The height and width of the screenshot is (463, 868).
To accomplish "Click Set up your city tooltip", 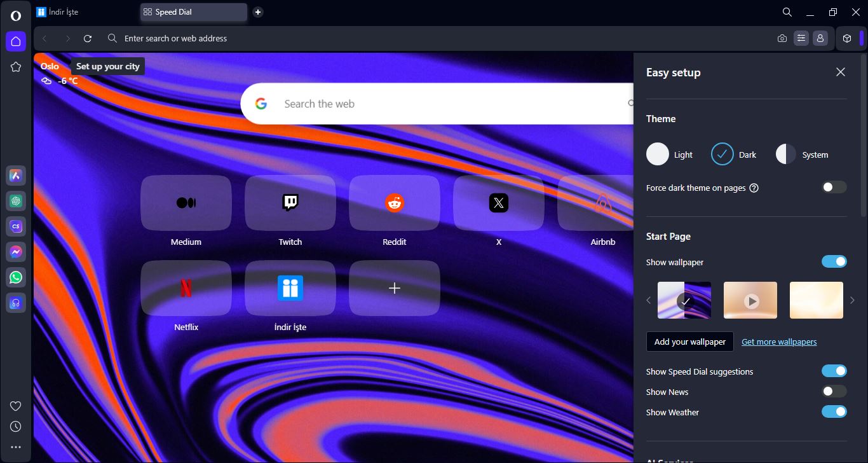I will point(108,66).
